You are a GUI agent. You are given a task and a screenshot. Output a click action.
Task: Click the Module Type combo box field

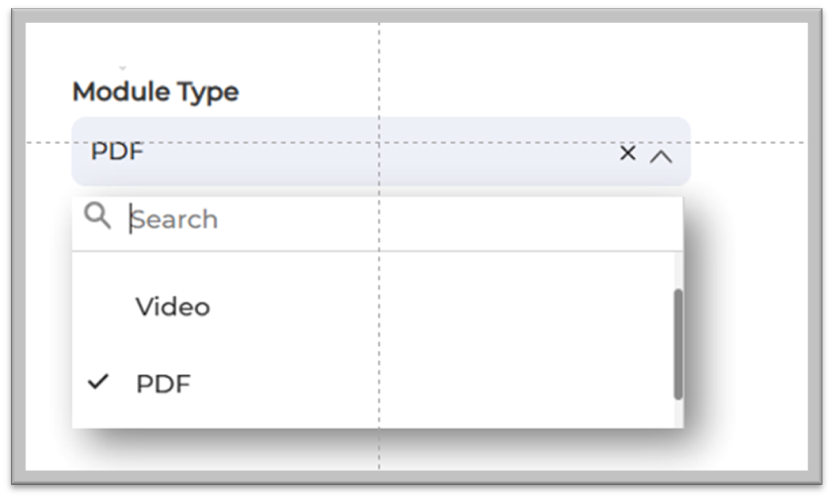(x=350, y=152)
